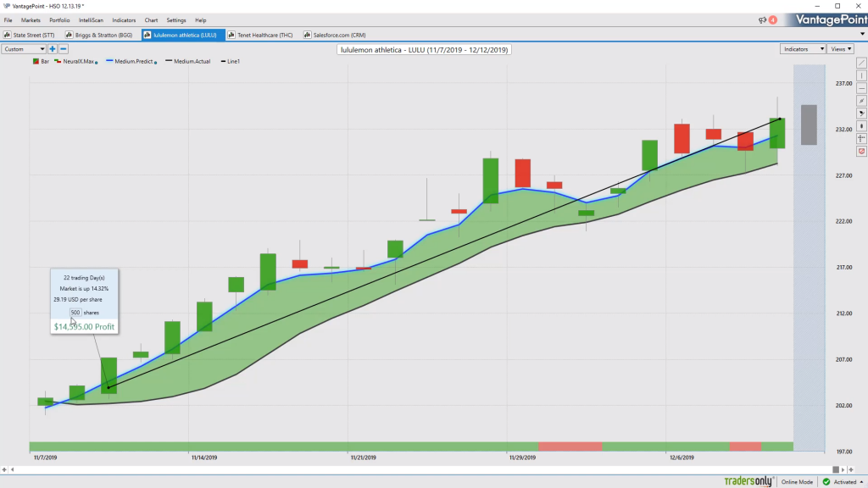The height and width of the screenshot is (488, 868).
Task: Click the chart icon on Briggs & Stratton tab
Action: tap(70, 35)
